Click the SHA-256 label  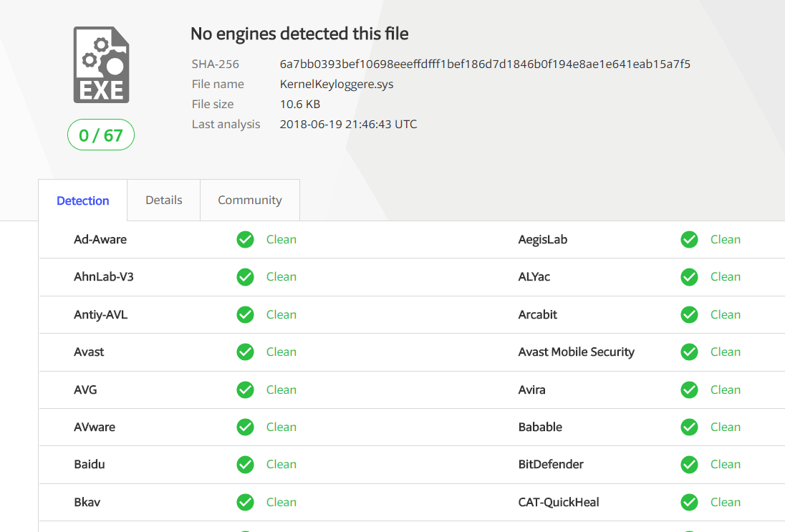(x=216, y=64)
